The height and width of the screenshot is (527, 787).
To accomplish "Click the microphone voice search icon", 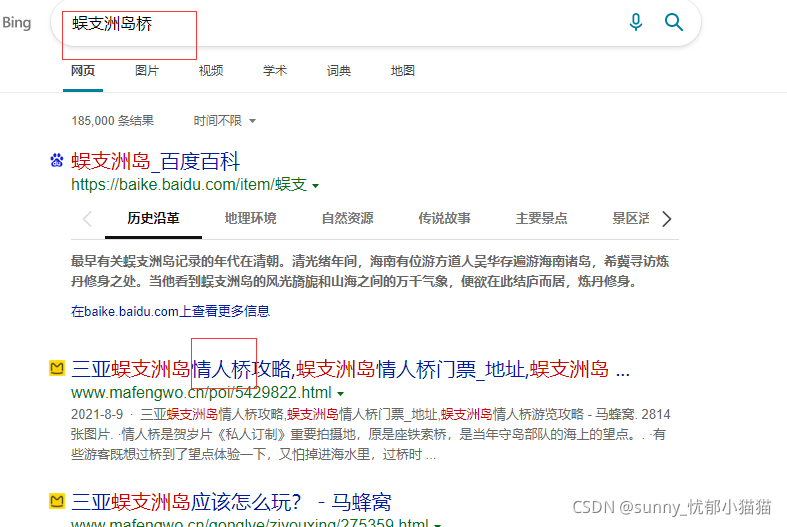I will (635, 23).
